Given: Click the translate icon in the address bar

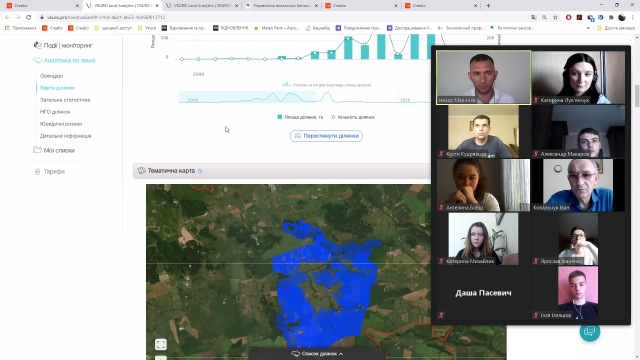Looking at the screenshot, I should click(x=534, y=17).
